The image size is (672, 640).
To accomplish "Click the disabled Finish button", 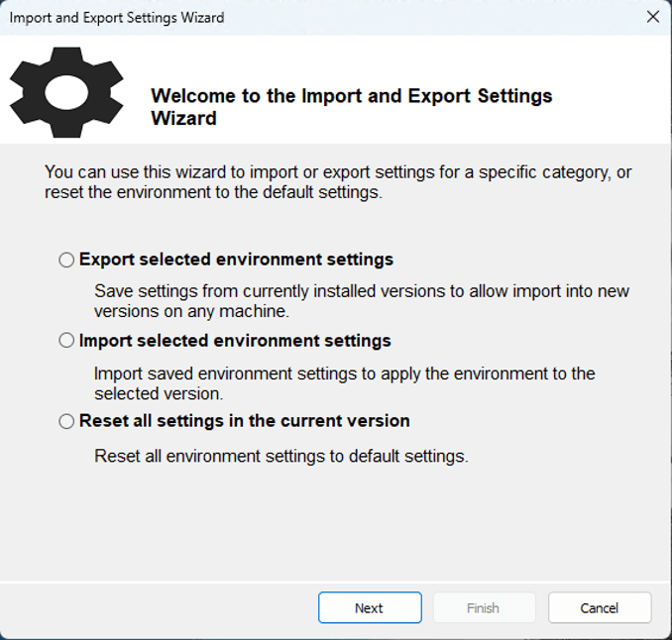I will pos(484,608).
